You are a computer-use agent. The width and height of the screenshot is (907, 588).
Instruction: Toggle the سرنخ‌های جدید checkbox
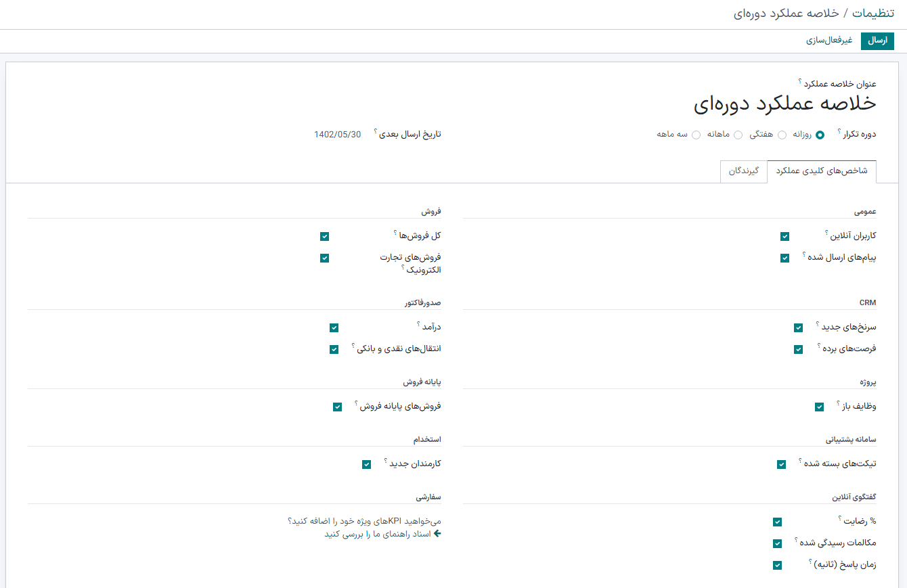click(x=798, y=327)
